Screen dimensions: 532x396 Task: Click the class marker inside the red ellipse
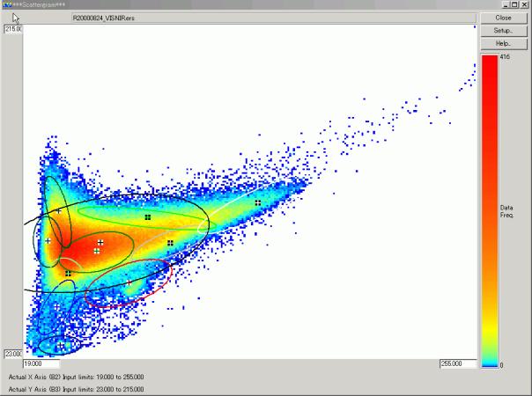(x=129, y=283)
